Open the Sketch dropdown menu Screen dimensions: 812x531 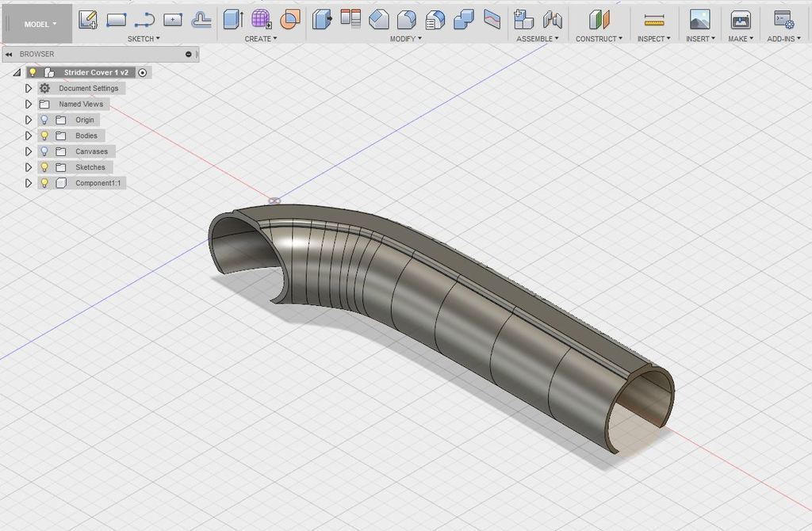tap(143, 37)
